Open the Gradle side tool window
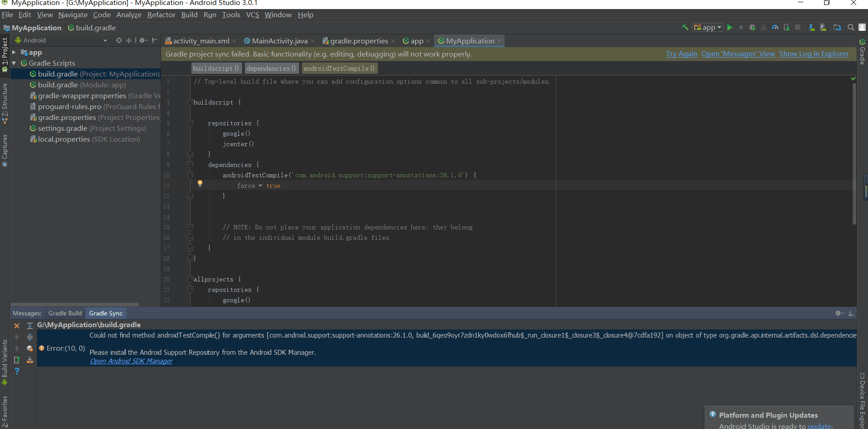868x429 pixels. [x=863, y=52]
